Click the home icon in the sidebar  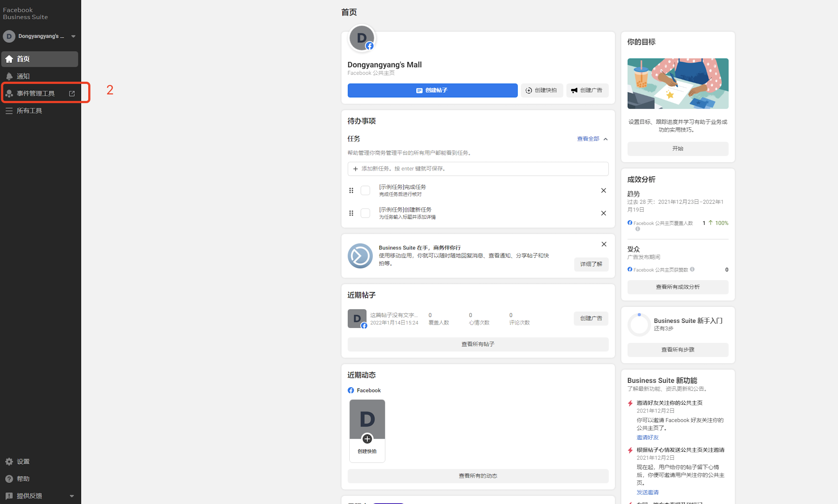click(9, 59)
